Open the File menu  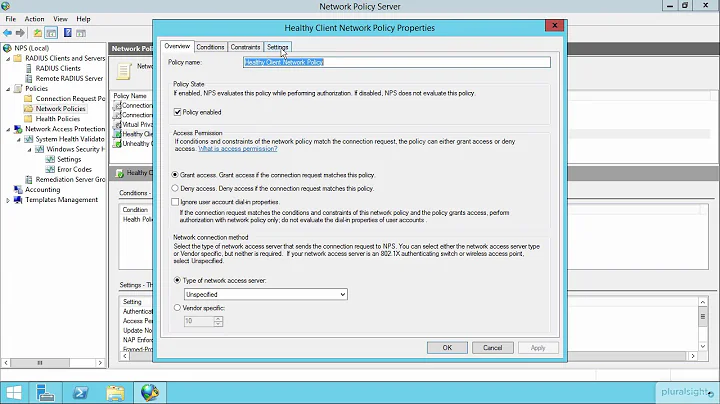11,19
